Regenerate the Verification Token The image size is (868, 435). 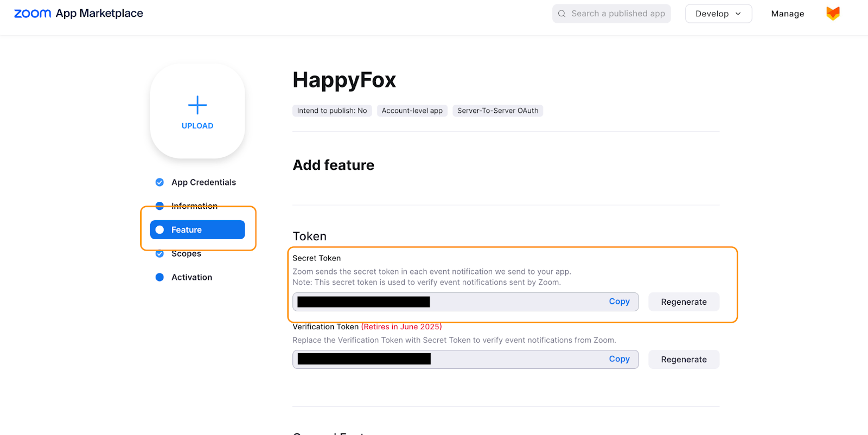tap(684, 360)
